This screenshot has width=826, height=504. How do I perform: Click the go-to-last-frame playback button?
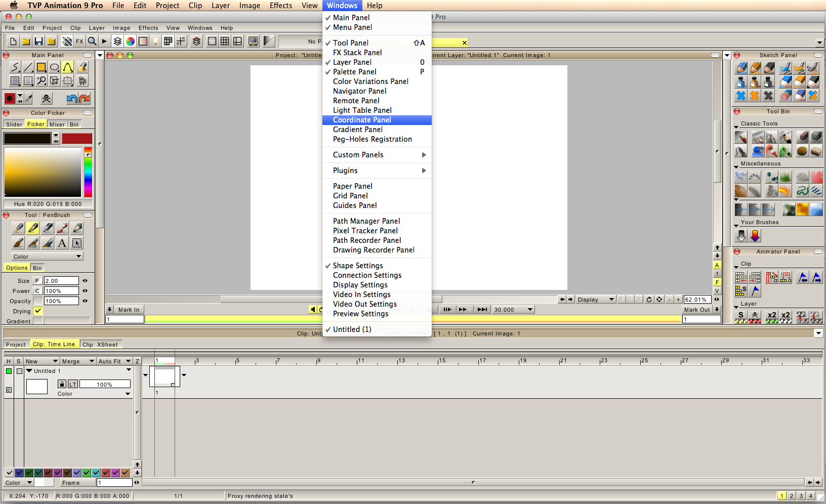(482, 310)
